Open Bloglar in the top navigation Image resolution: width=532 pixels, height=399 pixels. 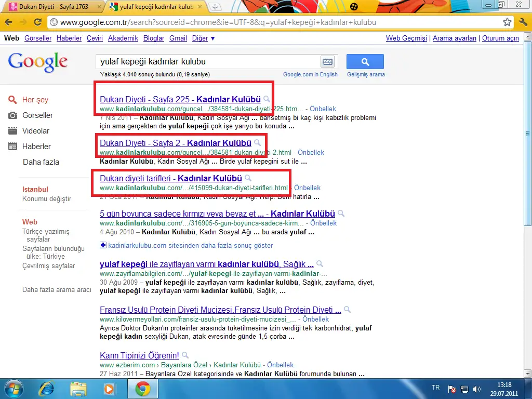tap(154, 38)
